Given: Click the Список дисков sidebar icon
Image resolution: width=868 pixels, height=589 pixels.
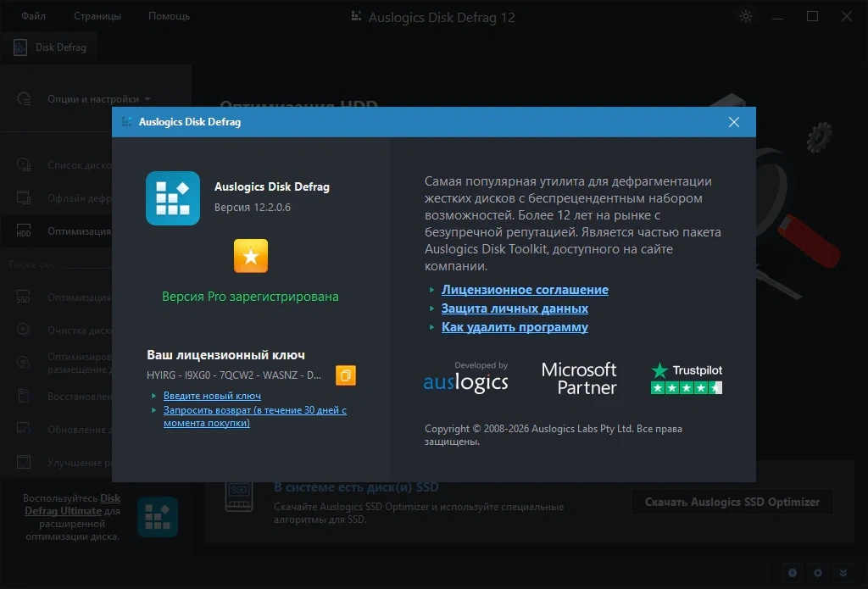Looking at the screenshot, I should click(24, 165).
